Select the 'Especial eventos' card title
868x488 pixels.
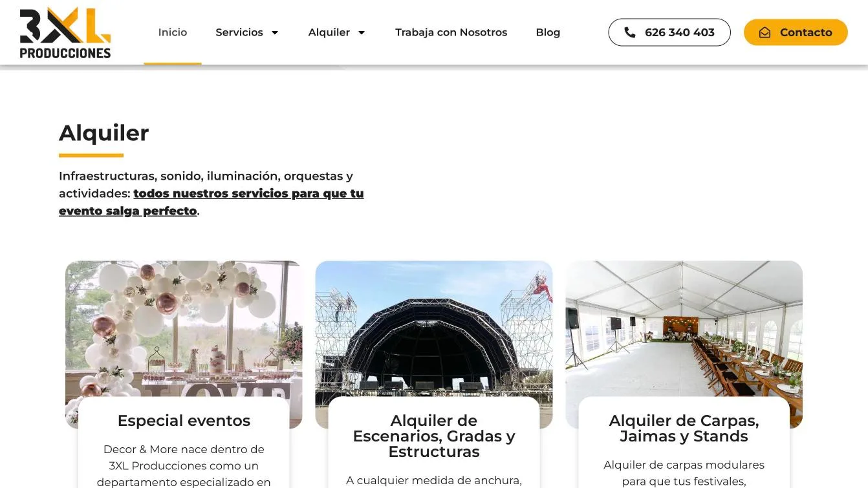click(x=184, y=421)
